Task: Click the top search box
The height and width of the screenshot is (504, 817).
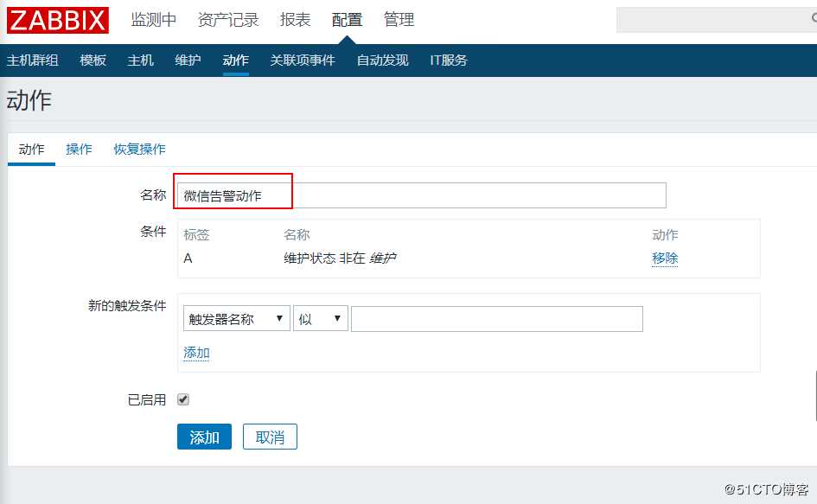Action: pos(717,20)
